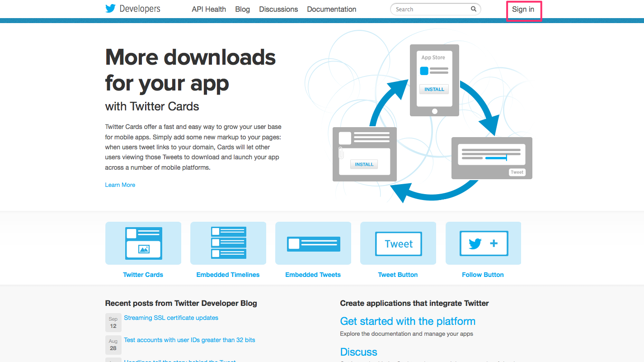Click the Sep 12 date badge

(113, 322)
